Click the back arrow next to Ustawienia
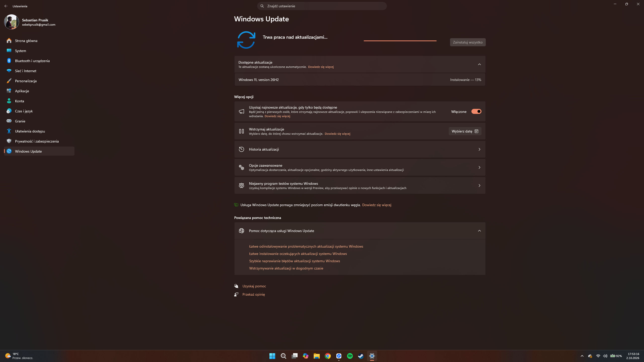644x362 pixels. click(6, 6)
